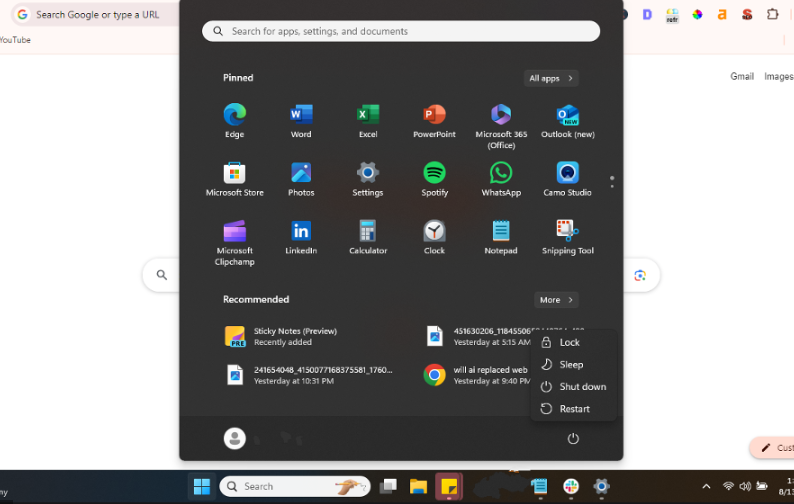Open the Snipping Tool
This screenshot has width=794, height=504.
pos(568,237)
